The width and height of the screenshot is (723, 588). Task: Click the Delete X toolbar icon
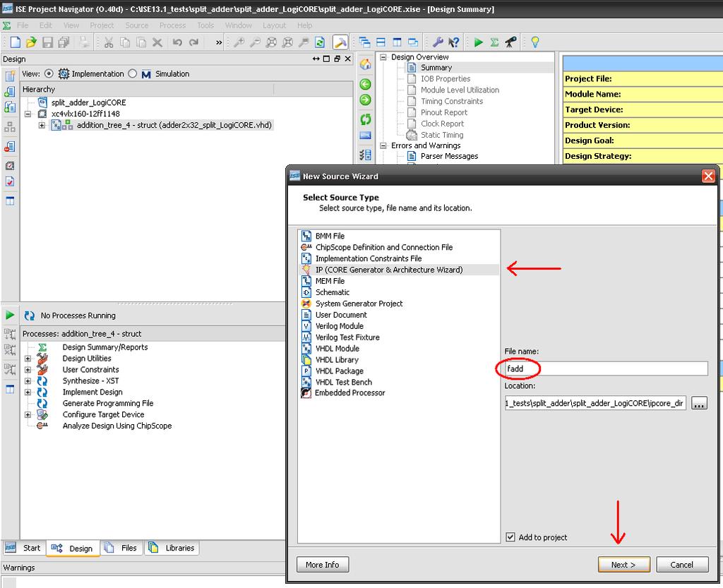pyautogui.click(x=157, y=42)
